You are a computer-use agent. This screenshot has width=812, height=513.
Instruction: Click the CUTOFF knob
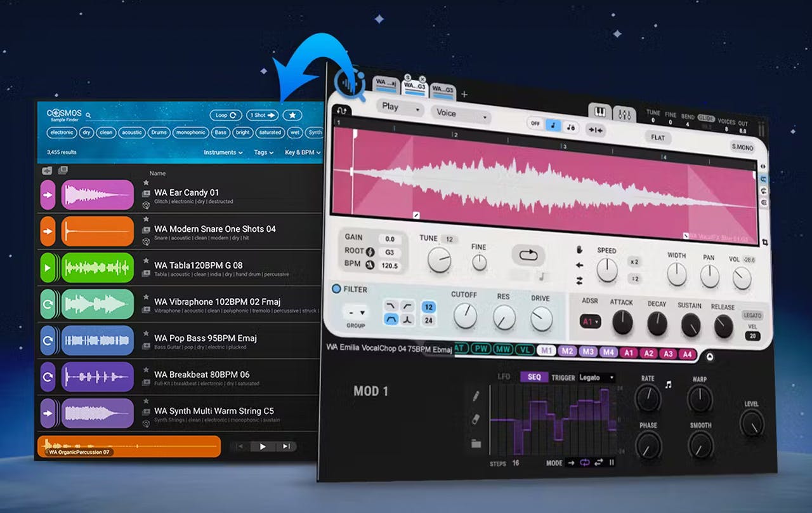tap(465, 316)
